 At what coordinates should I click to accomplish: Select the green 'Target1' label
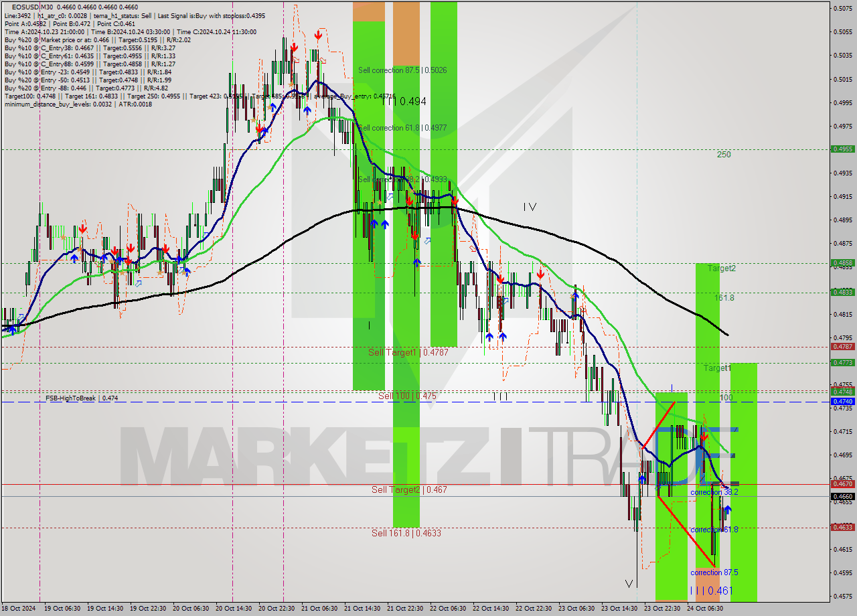pos(717,368)
